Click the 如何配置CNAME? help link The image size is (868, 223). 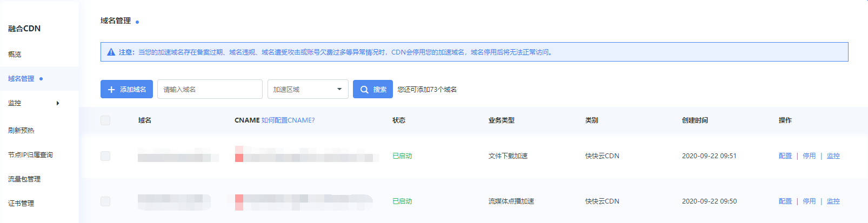point(288,120)
